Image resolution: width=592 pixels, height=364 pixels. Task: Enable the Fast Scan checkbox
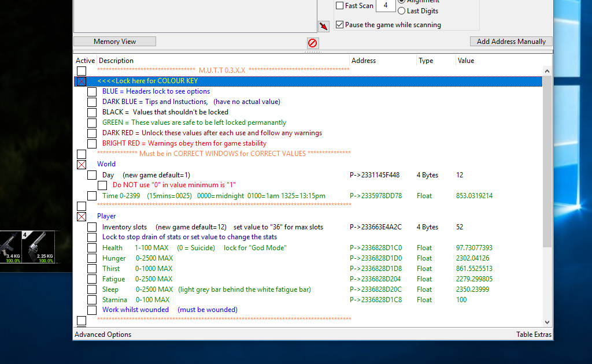pos(340,6)
